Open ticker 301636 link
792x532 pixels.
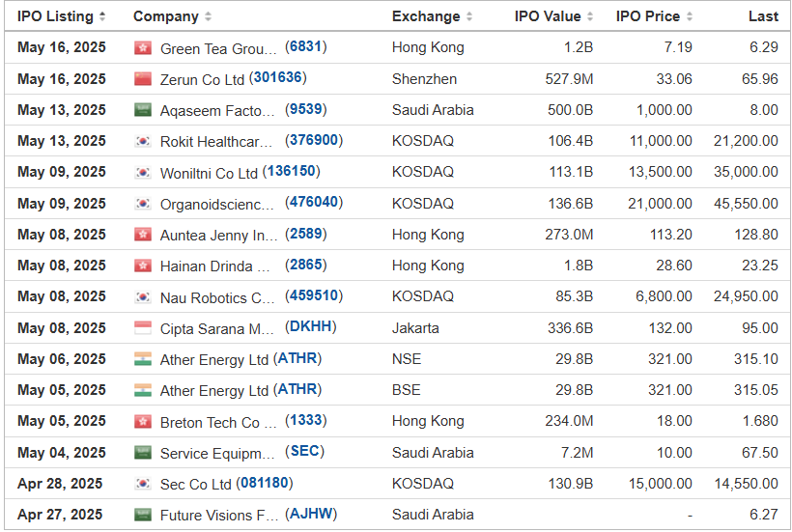(x=278, y=78)
